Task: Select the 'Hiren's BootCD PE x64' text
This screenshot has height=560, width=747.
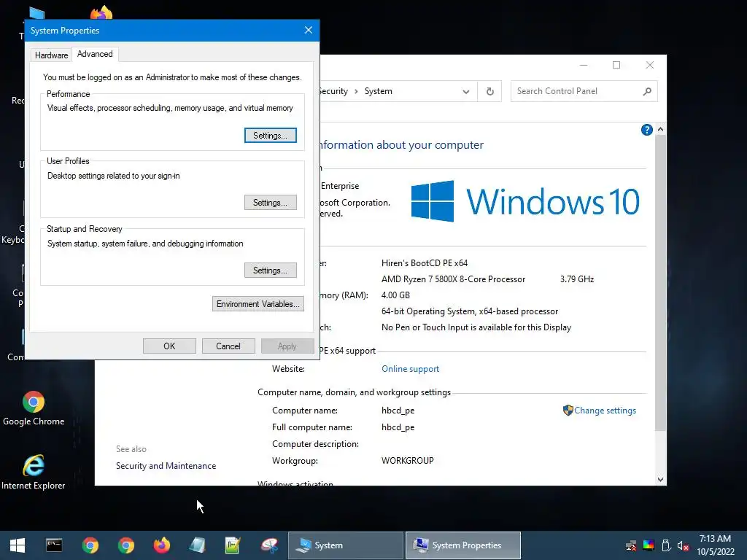Action: pyautogui.click(x=425, y=263)
